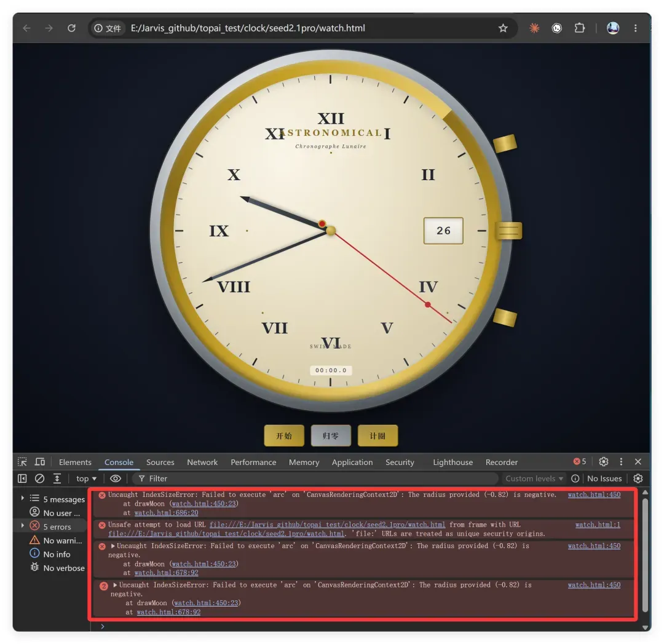The width and height of the screenshot is (664, 644).
Task: Click the 计圈 lap button
Action: pyautogui.click(x=377, y=435)
